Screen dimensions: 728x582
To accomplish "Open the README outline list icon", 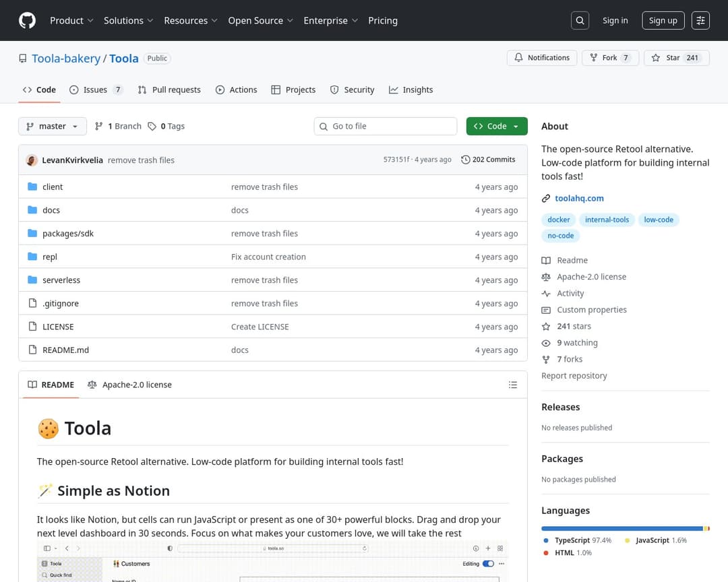I will pos(513,385).
